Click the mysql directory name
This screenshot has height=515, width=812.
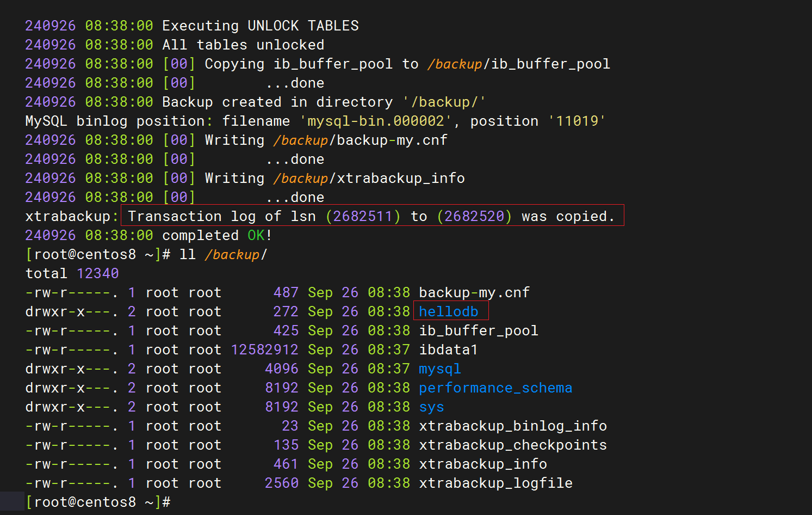pos(440,369)
